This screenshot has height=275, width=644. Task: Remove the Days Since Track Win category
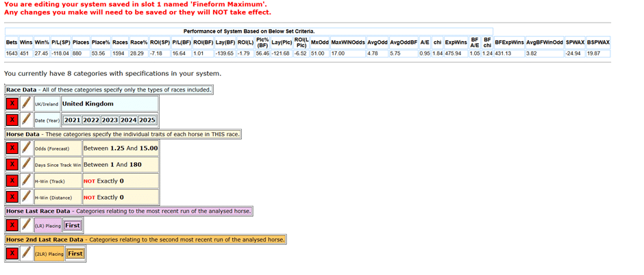(x=12, y=164)
